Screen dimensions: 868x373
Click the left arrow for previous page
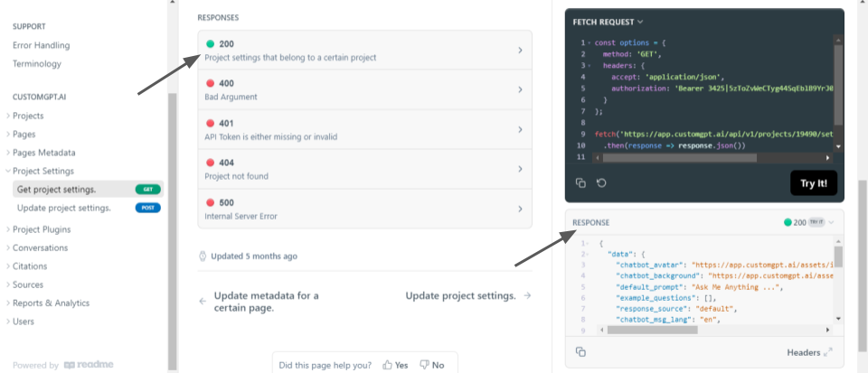click(x=203, y=302)
